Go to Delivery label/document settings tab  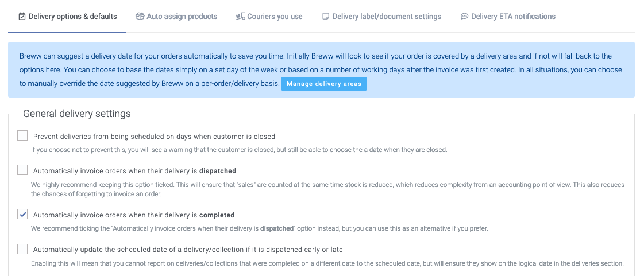[382, 17]
